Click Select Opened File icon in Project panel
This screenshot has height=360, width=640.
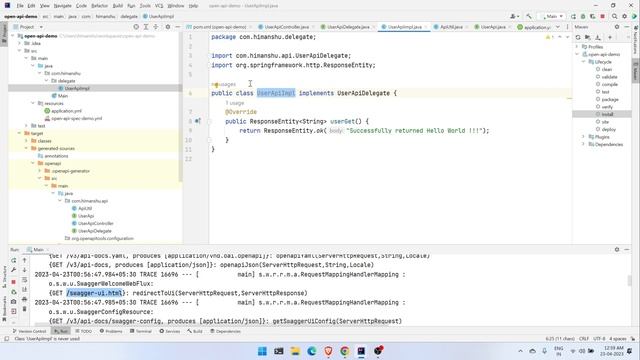coord(136,27)
